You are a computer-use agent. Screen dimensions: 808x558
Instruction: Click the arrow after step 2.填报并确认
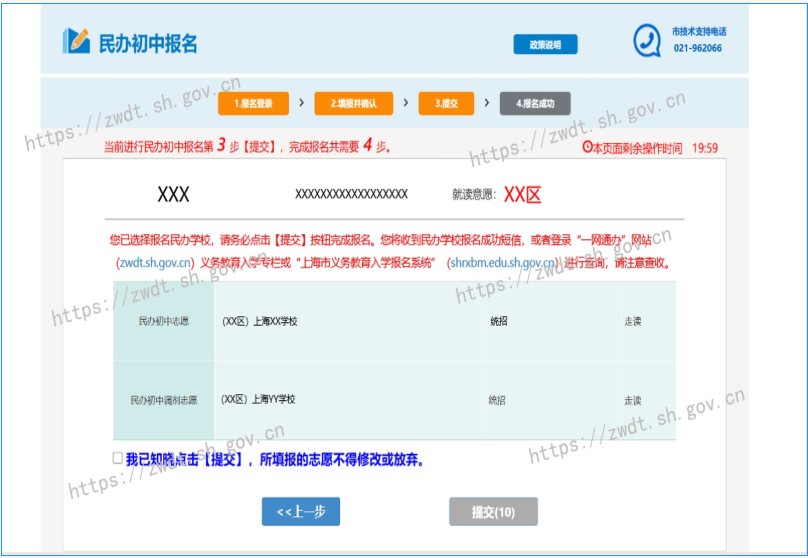[x=405, y=102]
